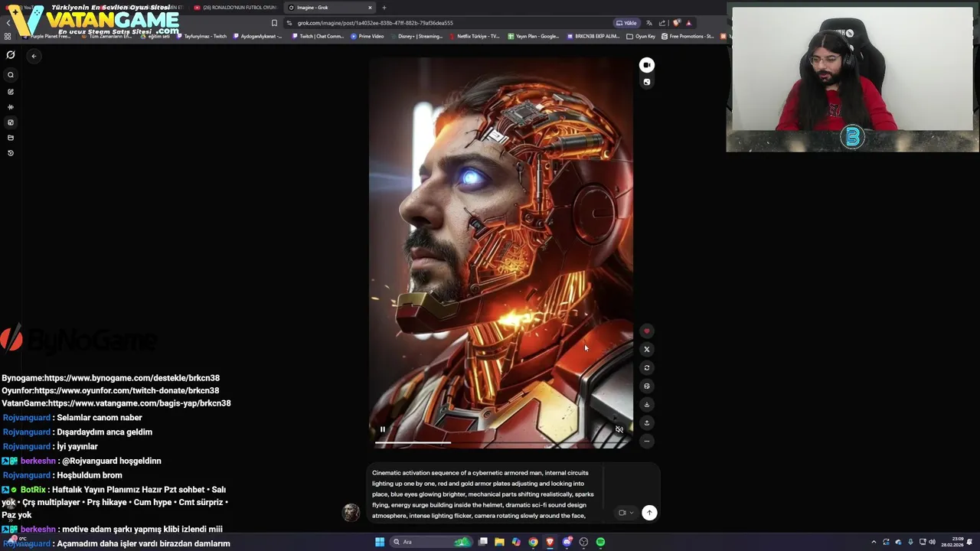The height and width of the screenshot is (551, 980).
Task: Open the edit image icon beside video
Action: [647, 386]
